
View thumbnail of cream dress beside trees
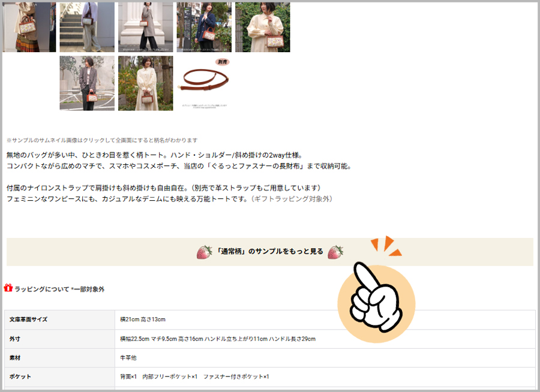(145, 83)
